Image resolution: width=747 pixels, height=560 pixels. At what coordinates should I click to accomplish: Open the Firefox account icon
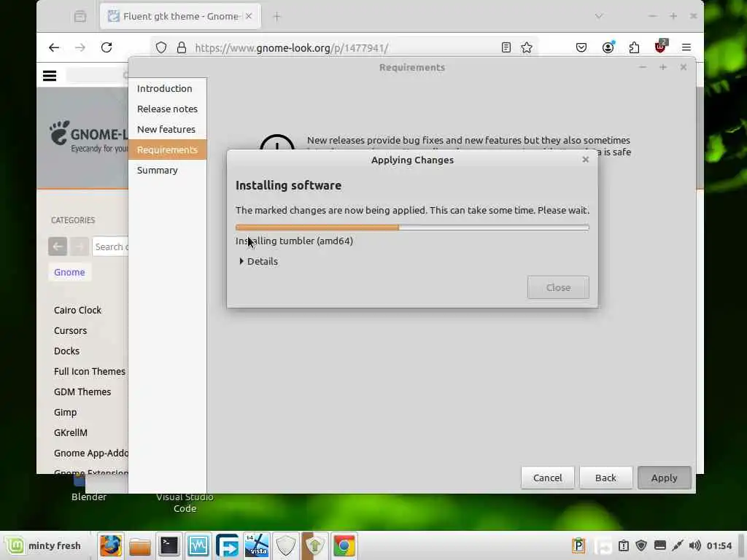click(608, 47)
